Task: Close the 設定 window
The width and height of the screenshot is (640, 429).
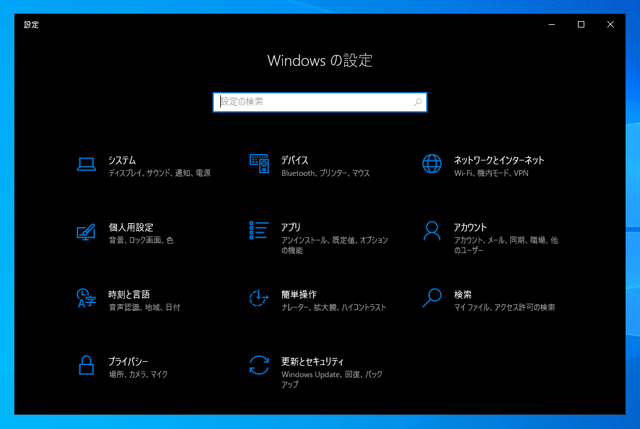Action: 610,24
